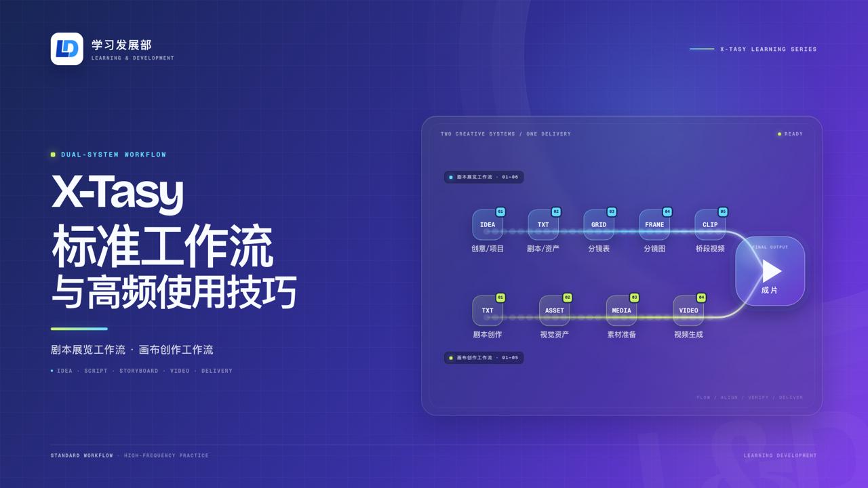Click TWO CREATIVE SYSTEMS / ONE DELIVERY header
The width and height of the screenshot is (868, 488).
pos(506,134)
